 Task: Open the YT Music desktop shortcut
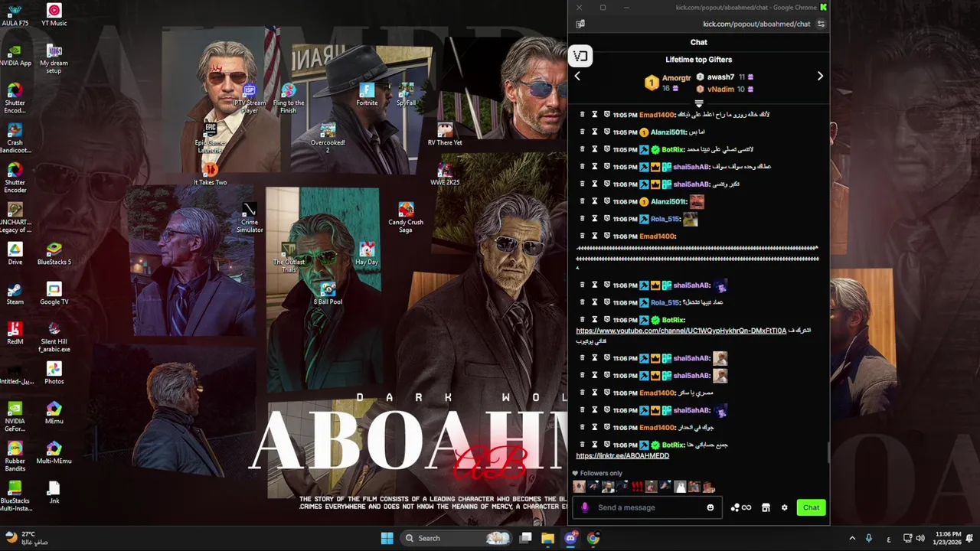coord(54,15)
